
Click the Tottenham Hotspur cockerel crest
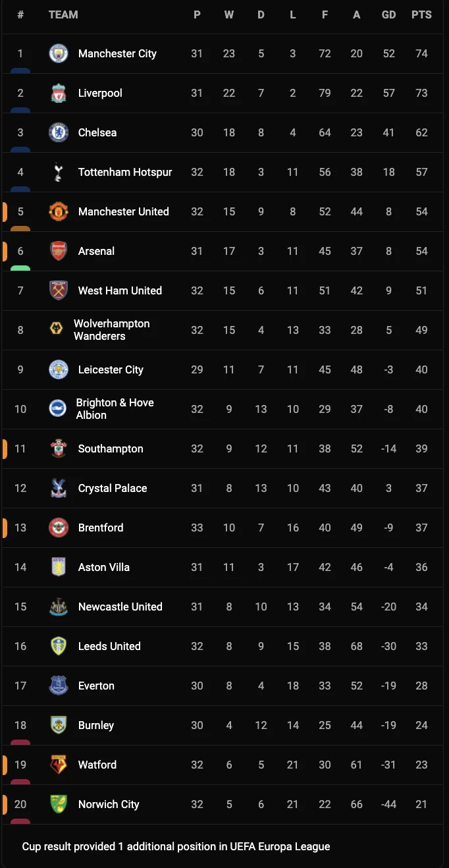pos(59,172)
